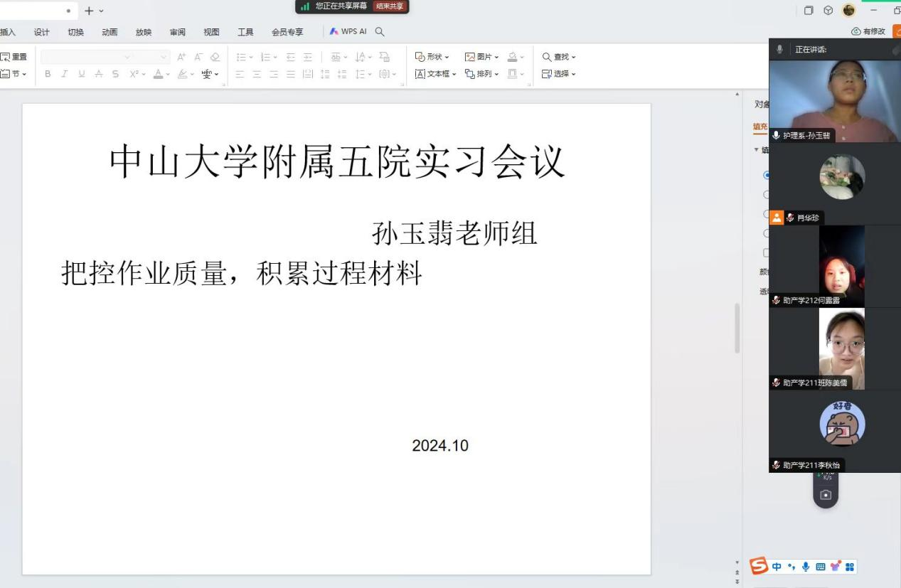Toggle Sogou Chinese/English input mode

[x=777, y=567]
